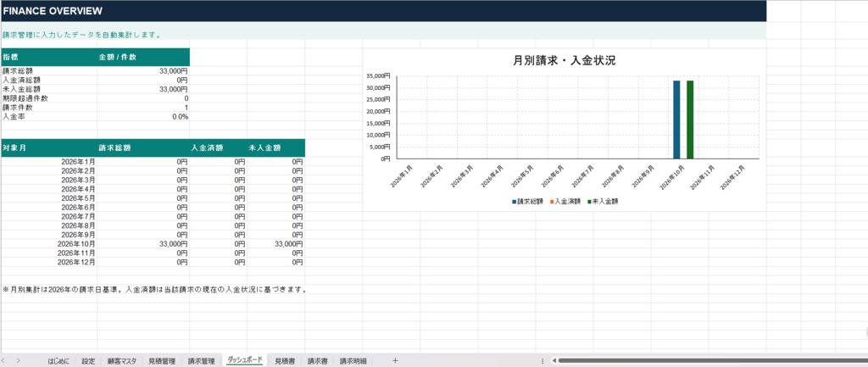Viewport: 868px width, 367px height.
Task: Click the 入金率 label cell
Action: [48, 117]
